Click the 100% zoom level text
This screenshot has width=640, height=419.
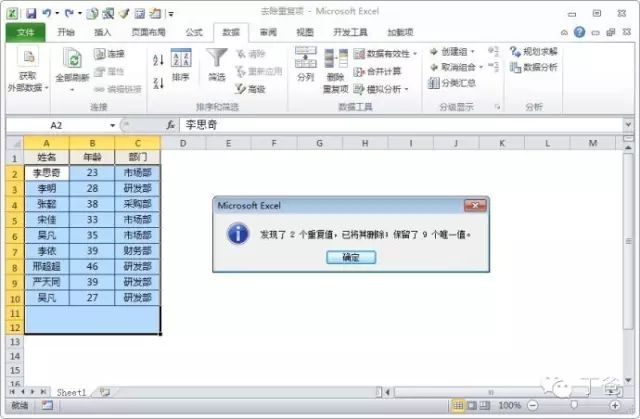pos(509,406)
